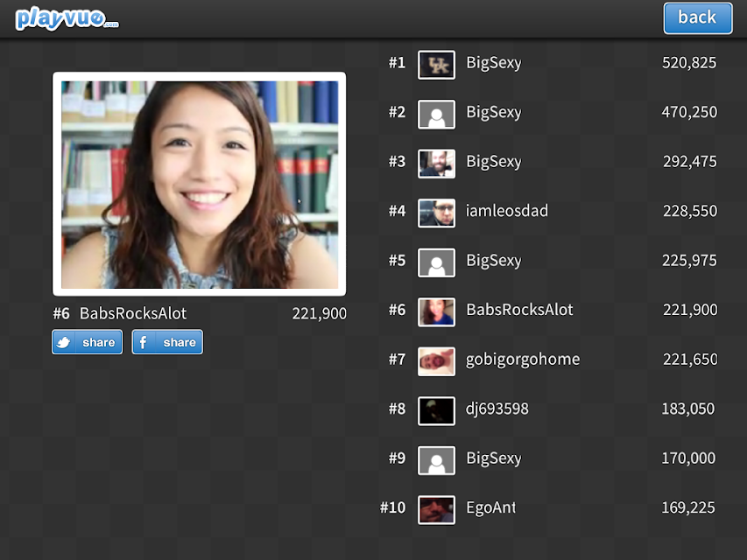Click the iamleosdad username
Viewport: 747px width, 560px height.
click(x=507, y=211)
